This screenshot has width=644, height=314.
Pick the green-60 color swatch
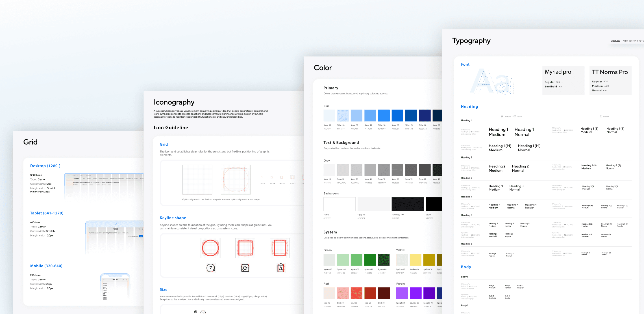[x=370, y=260]
